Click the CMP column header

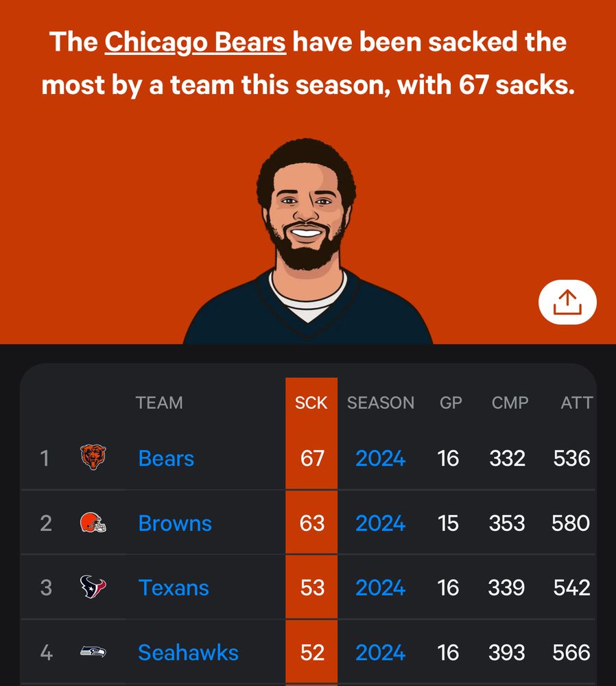click(x=508, y=403)
